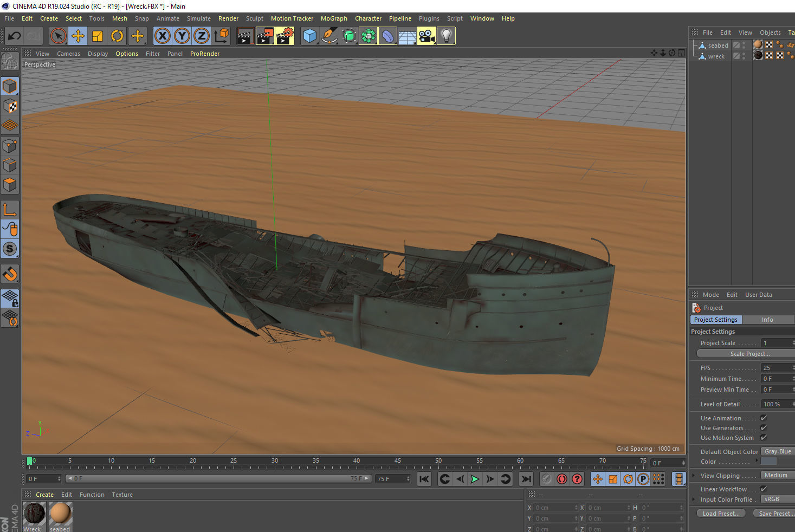Add a Cube primitive object
Image resolution: width=795 pixels, height=532 pixels.
pos(309,36)
